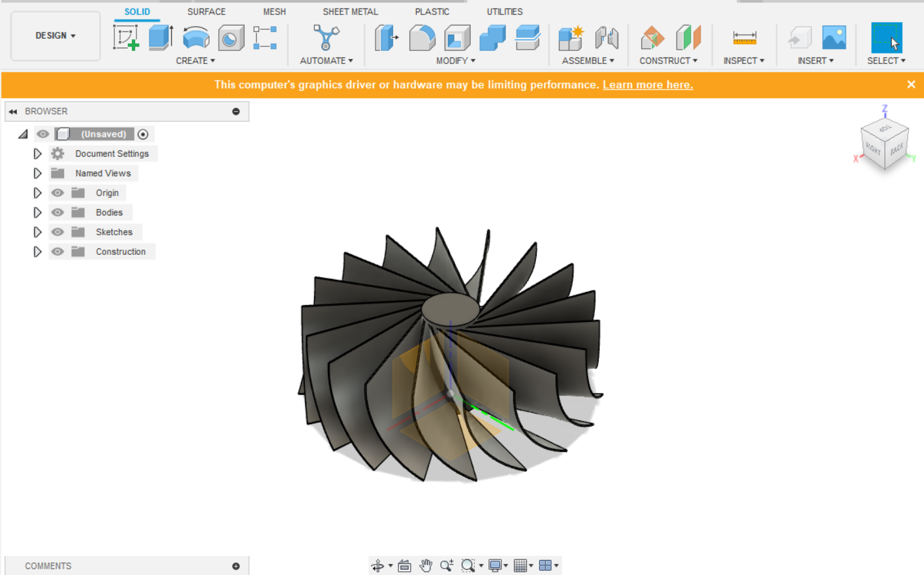Open the Create dropdown menu
Viewport: 924px width, 575px height.
tap(195, 60)
